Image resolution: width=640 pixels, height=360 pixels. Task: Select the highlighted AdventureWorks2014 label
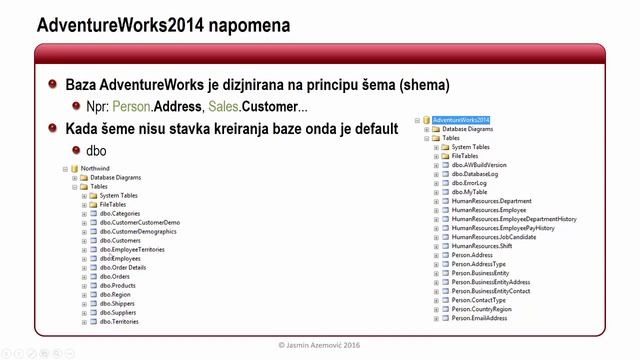(x=461, y=120)
